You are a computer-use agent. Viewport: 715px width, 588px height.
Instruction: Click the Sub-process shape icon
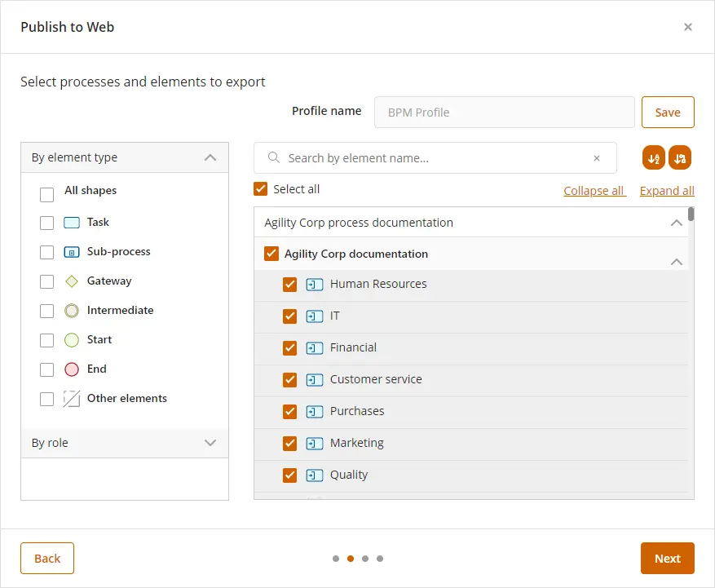[x=72, y=252]
